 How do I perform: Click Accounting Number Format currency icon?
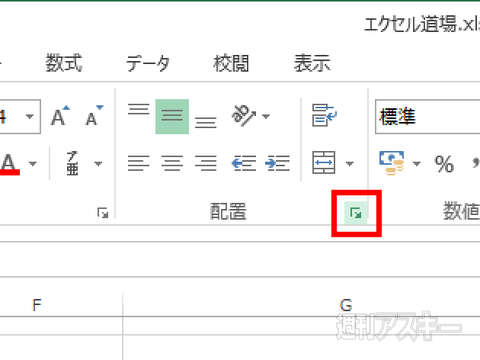pos(392,163)
